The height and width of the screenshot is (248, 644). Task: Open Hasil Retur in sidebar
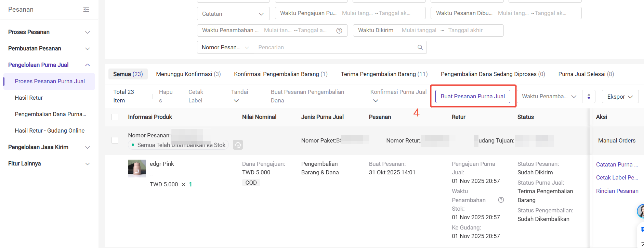pos(29,98)
